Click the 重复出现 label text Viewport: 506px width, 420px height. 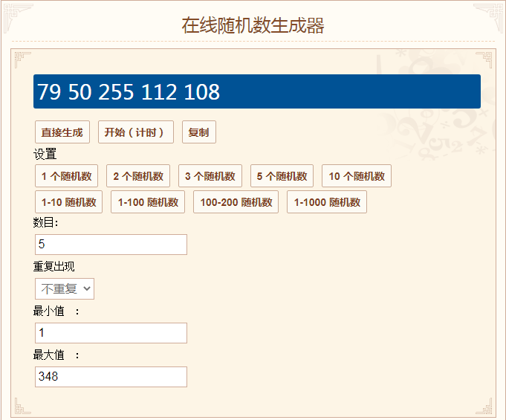[x=54, y=267]
